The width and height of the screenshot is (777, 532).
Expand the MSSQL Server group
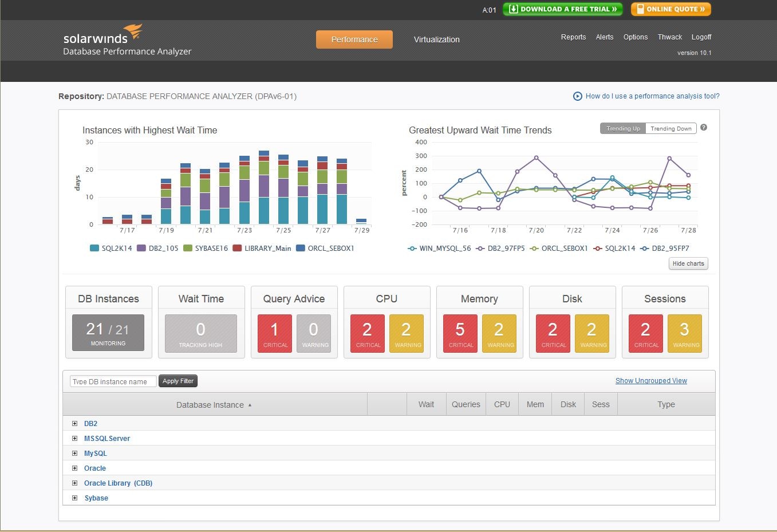click(x=74, y=439)
